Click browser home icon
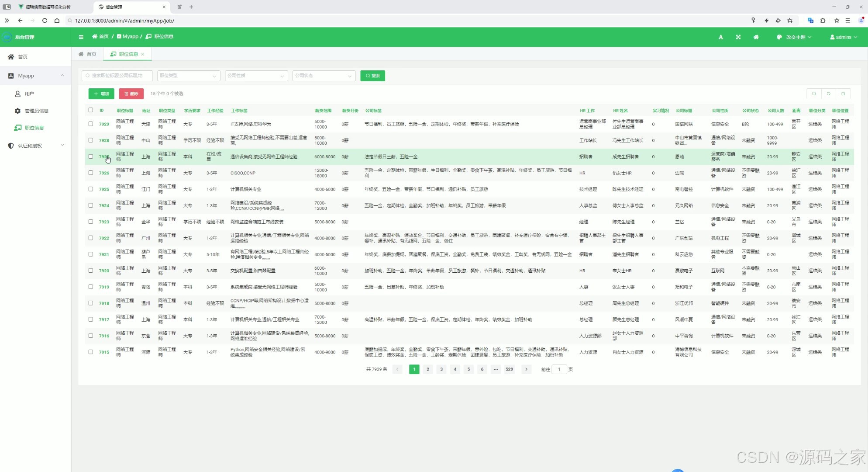 pos(57,21)
